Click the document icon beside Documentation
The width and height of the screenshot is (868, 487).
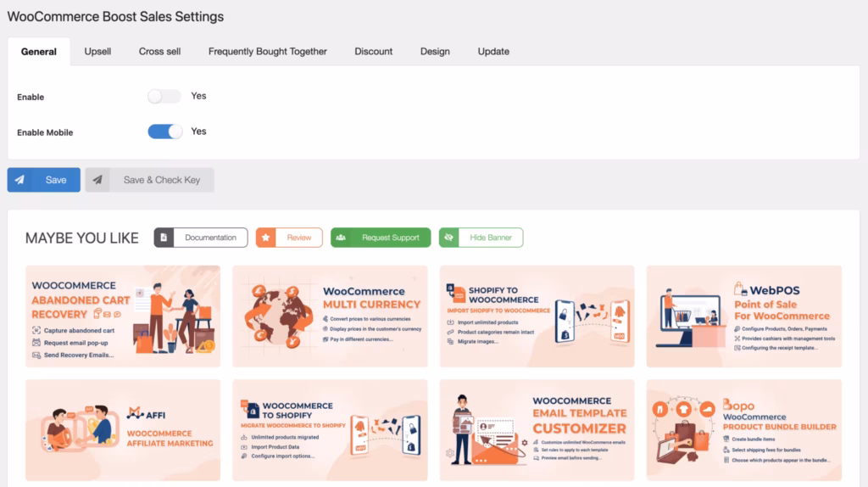(x=164, y=238)
